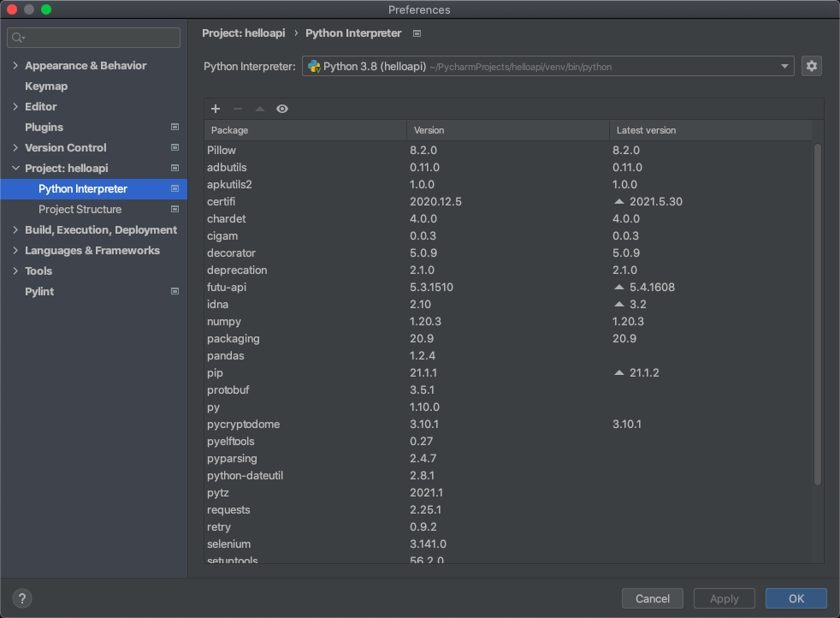
Task: Click the project-level icon beside Plugins
Action: (x=175, y=128)
